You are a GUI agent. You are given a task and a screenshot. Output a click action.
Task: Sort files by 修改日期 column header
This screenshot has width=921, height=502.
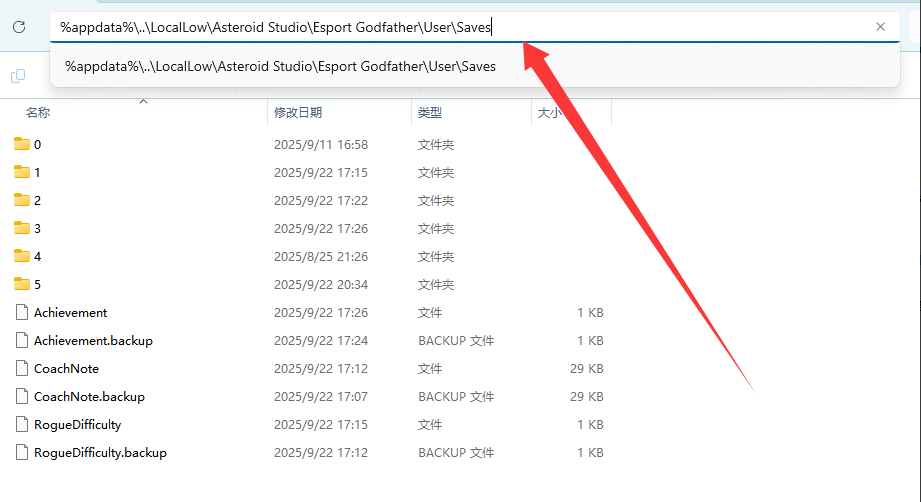[x=298, y=113]
